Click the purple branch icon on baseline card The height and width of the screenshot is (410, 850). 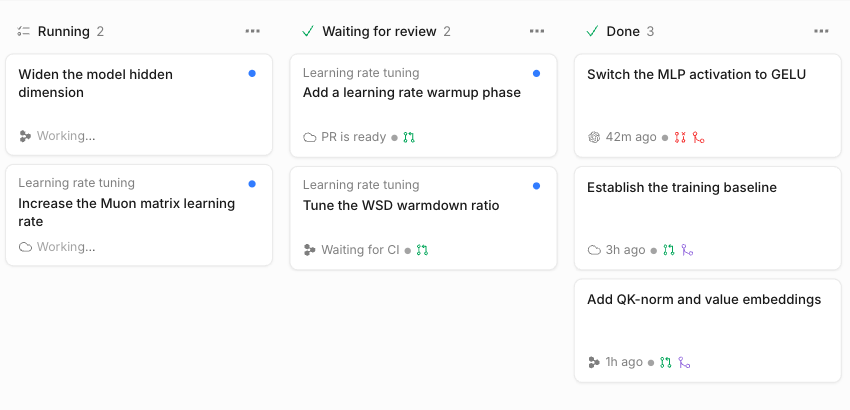coord(687,250)
